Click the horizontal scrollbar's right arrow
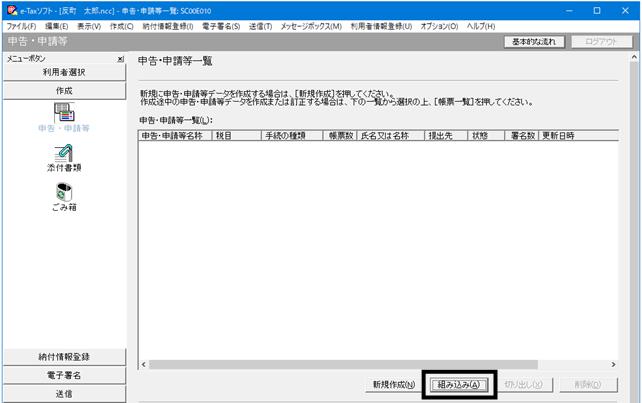 click(x=613, y=365)
